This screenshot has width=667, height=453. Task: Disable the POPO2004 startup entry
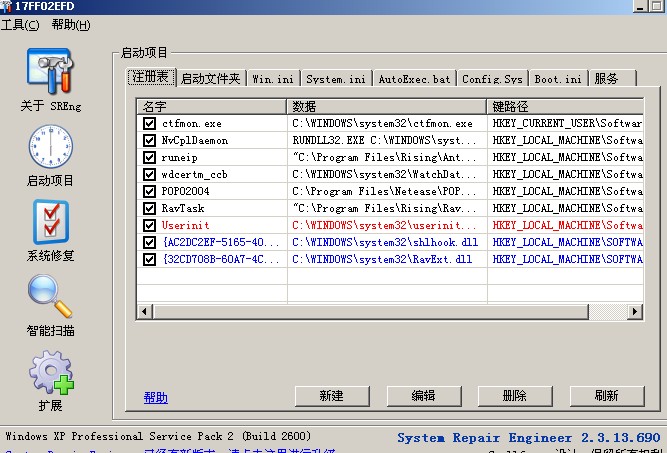pos(149,191)
